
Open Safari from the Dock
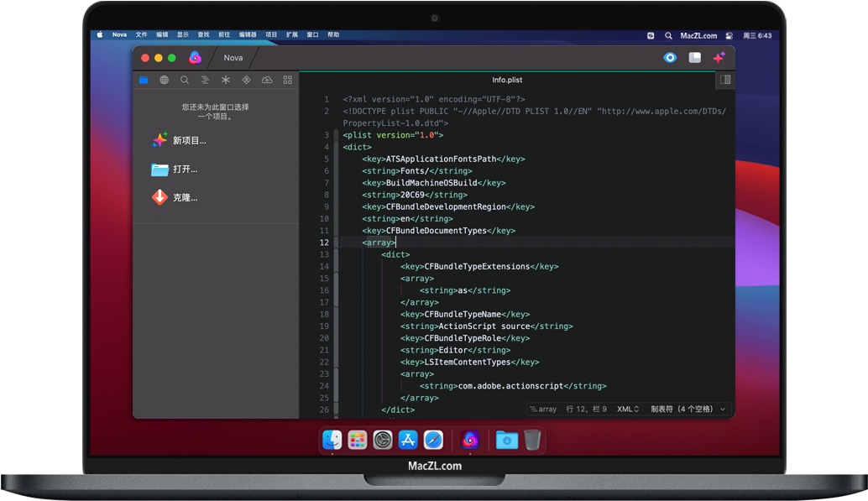pyautogui.click(x=433, y=440)
